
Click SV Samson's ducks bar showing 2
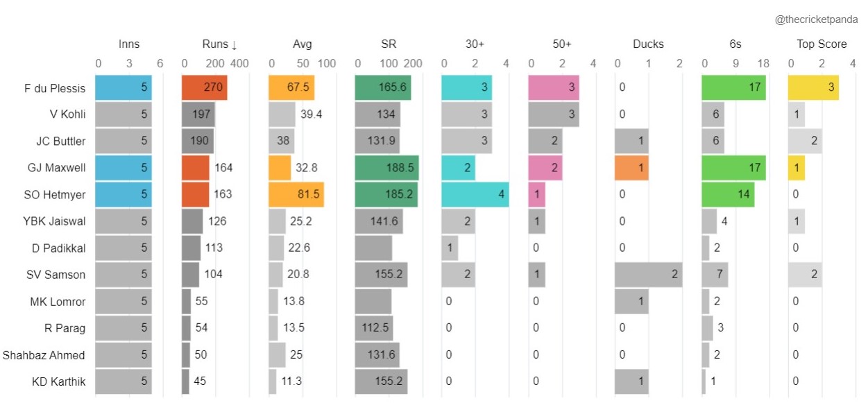(x=648, y=275)
